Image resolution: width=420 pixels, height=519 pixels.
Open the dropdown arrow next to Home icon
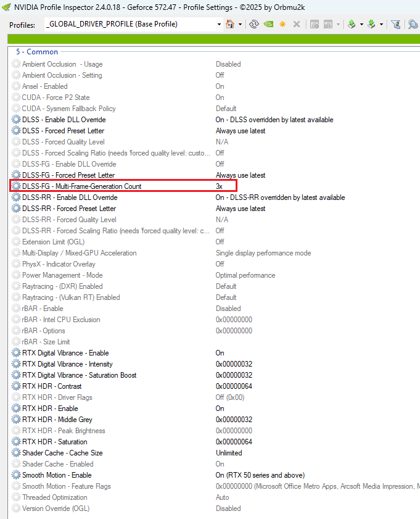click(x=240, y=25)
